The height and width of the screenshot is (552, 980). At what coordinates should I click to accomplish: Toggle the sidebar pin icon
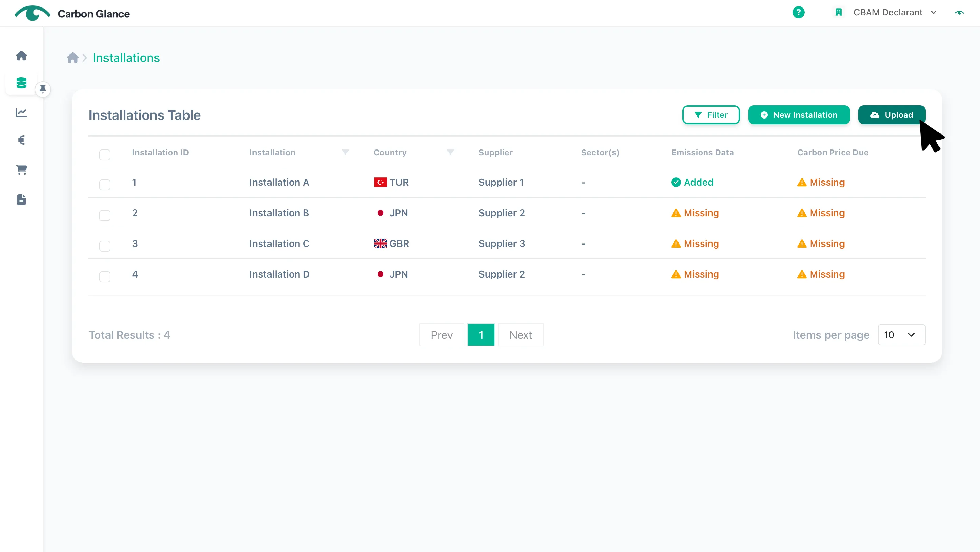43,90
